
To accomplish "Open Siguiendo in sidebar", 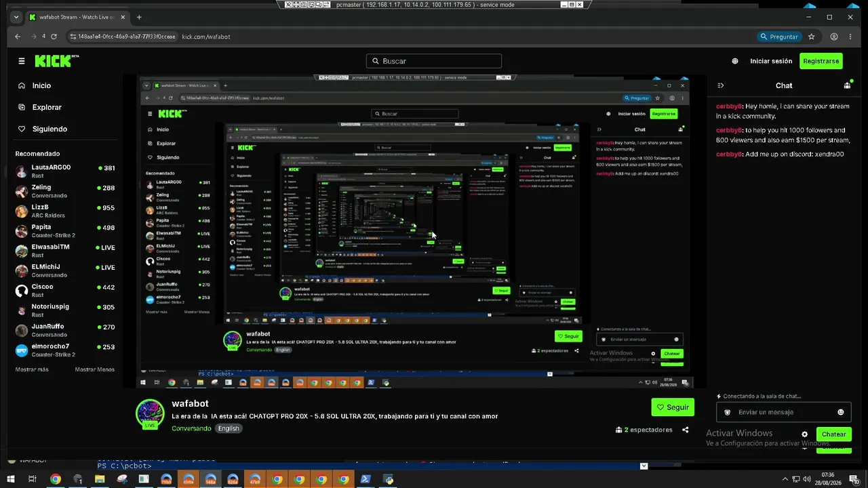I will point(50,129).
